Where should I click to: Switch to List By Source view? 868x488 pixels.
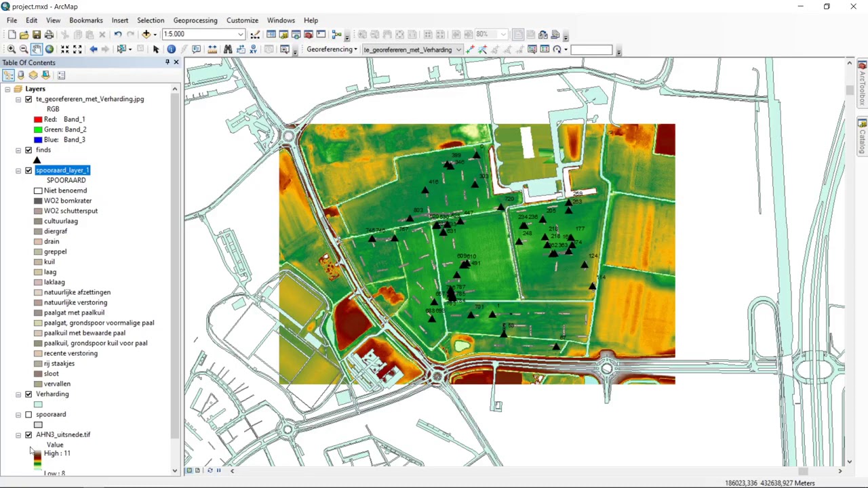pyautogui.click(x=21, y=75)
